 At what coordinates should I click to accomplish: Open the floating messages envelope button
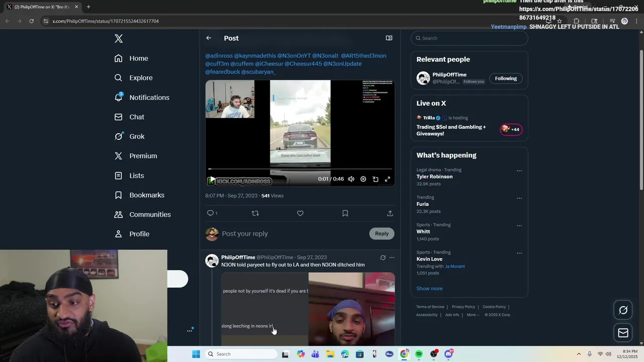point(623,333)
